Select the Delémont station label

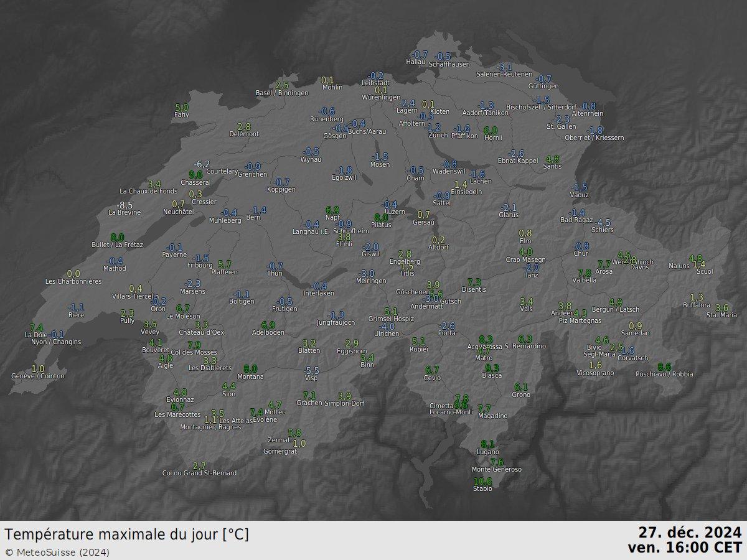pyautogui.click(x=244, y=134)
